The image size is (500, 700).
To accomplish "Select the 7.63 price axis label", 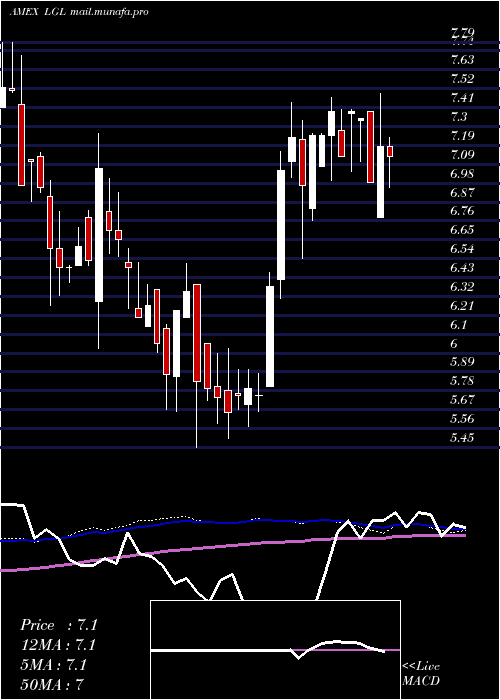I will (x=462, y=60).
